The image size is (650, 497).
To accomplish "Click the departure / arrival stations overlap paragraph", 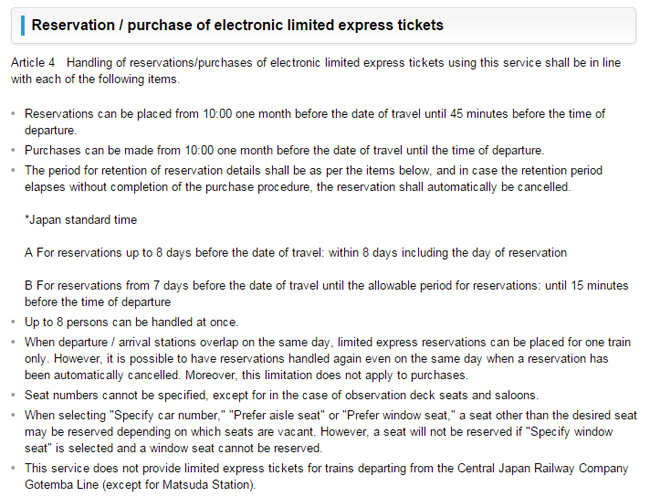I will click(x=327, y=359).
